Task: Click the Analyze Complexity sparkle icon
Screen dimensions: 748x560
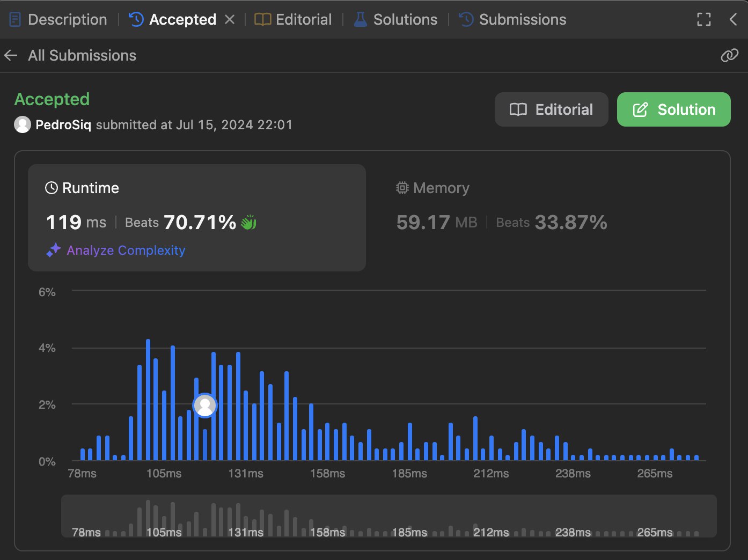Action: (53, 250)
